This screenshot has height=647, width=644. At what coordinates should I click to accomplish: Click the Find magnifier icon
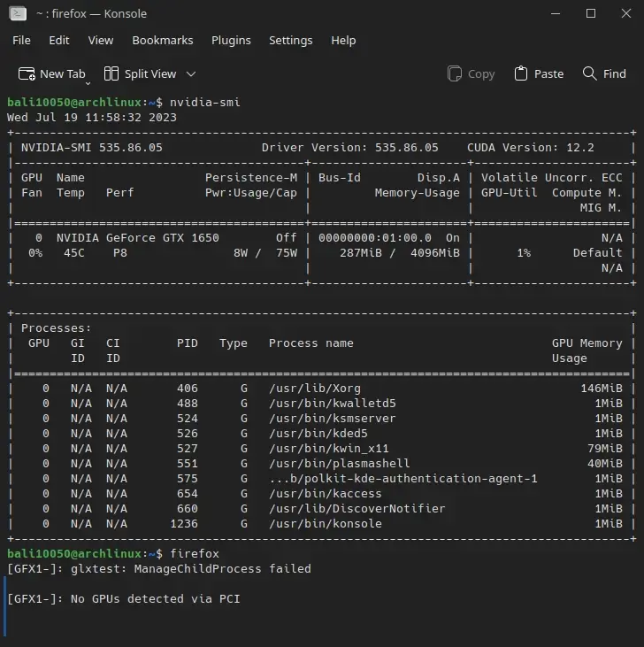click(589, 73)
